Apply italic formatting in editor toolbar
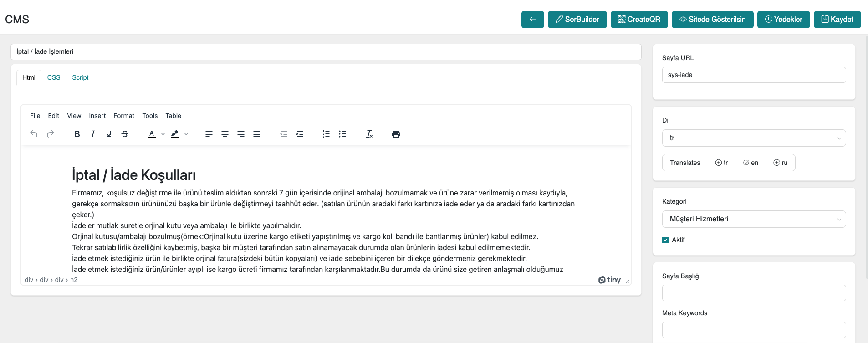This screenshot has width=868, height=343. click(x=93, y=134)
